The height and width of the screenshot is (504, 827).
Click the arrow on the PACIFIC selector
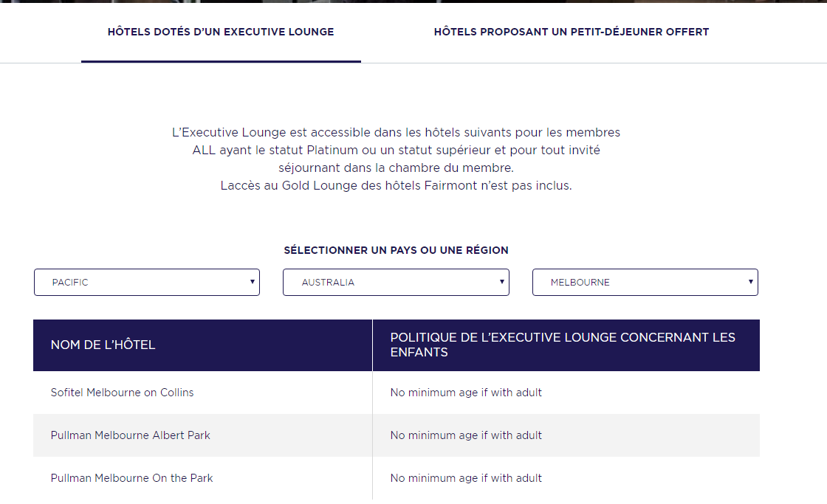252,282
